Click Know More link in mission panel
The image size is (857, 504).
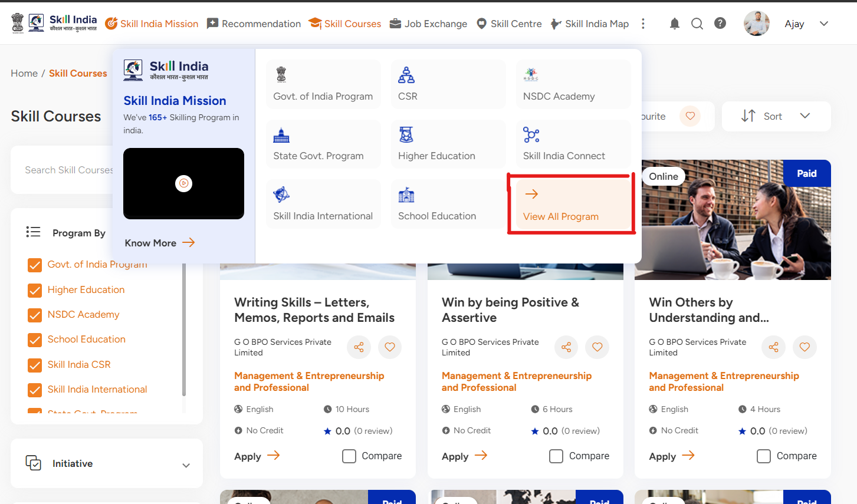coord(160,243)
